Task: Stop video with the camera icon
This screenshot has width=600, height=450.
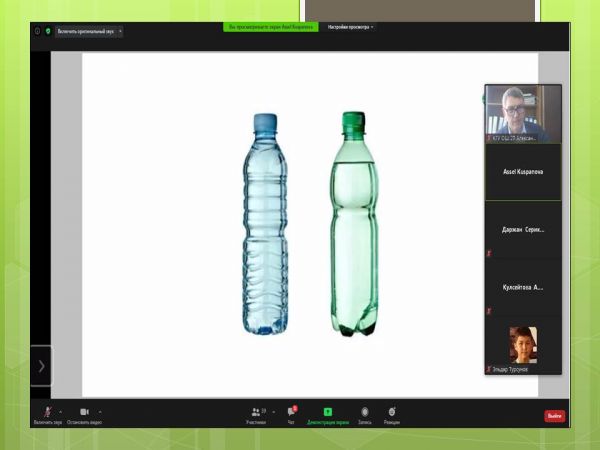Action: (84, 412)
